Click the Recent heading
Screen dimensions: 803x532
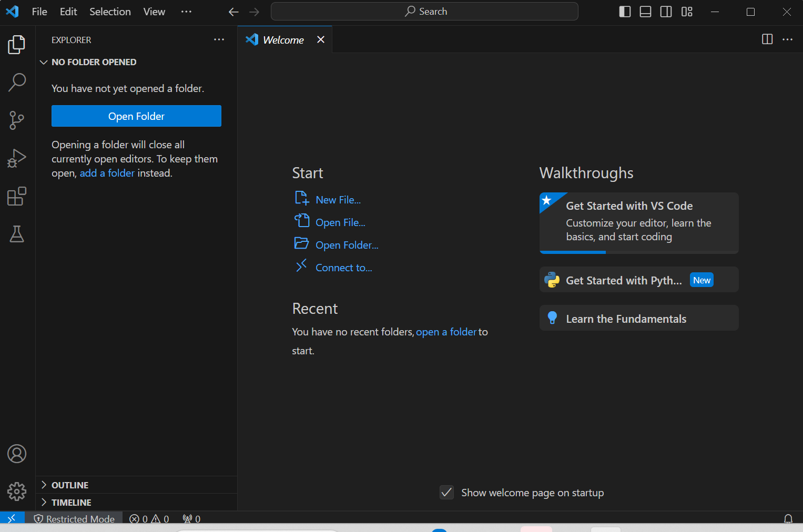[x=315, y=309]
